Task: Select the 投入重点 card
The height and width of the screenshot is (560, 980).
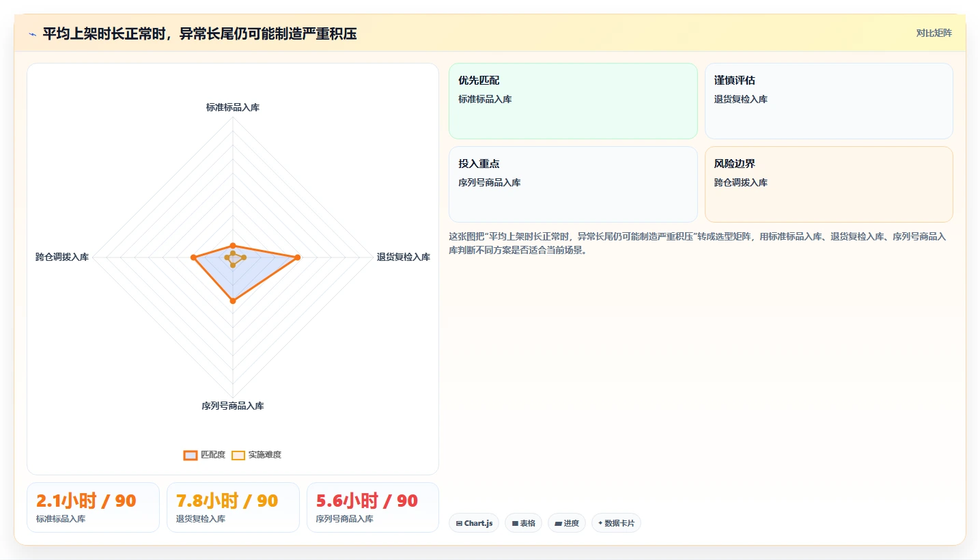Action: point(573,184)
